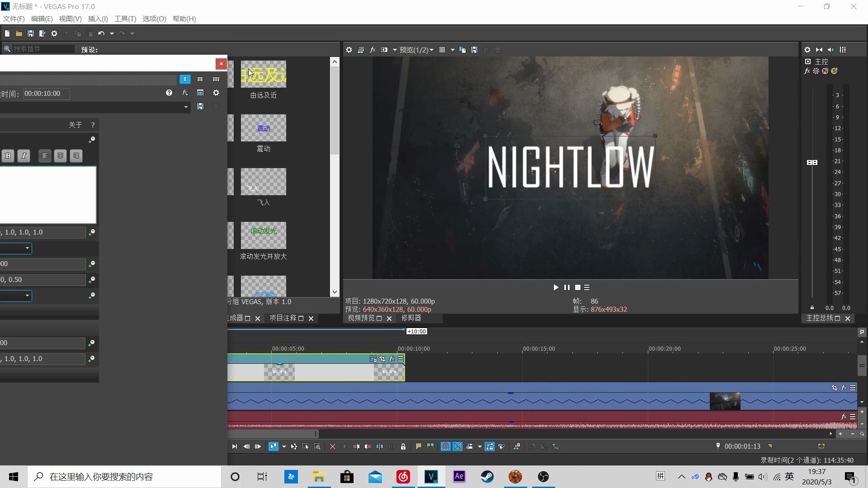Play the video preview

[556, 287]
